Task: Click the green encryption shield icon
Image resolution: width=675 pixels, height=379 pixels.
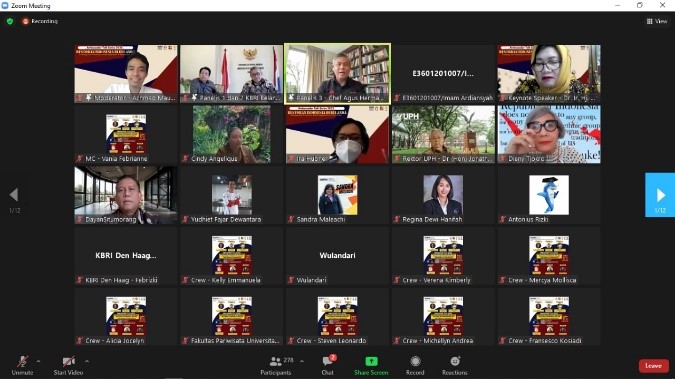Action: [10, 21]
